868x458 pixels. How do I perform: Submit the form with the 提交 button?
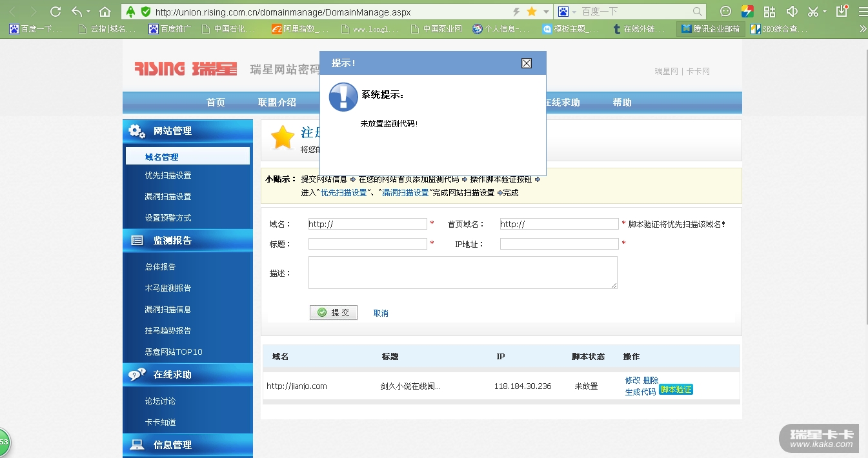tap(334, 312)
